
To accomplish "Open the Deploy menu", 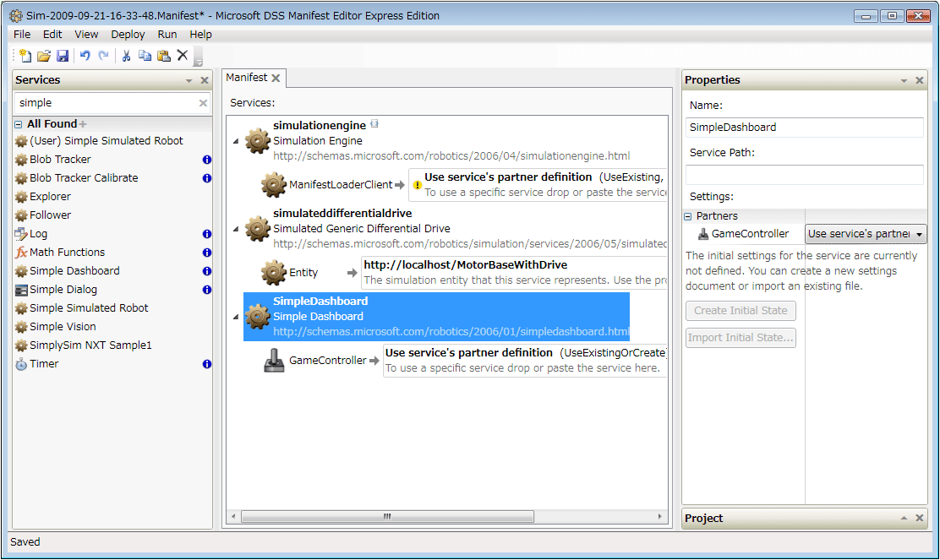I will coord(128,34).
